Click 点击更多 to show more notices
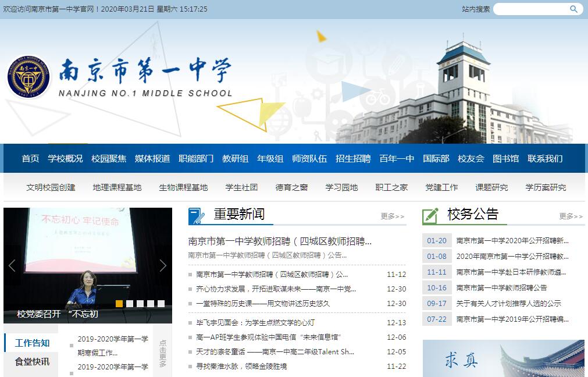The height and width of the screenshot is (377, 588). (x=162, y=354)
